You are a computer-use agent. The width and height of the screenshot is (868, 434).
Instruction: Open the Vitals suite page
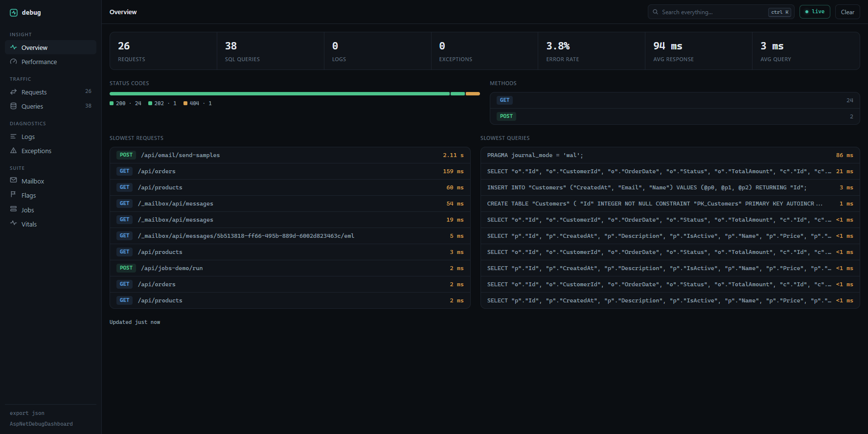50,224
